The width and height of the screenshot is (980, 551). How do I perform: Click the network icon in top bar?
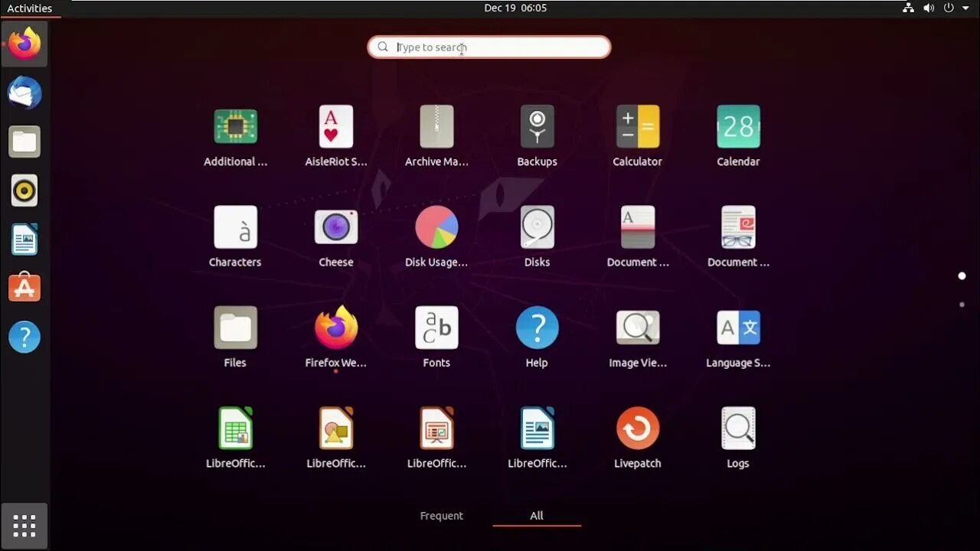pos(908,8)
